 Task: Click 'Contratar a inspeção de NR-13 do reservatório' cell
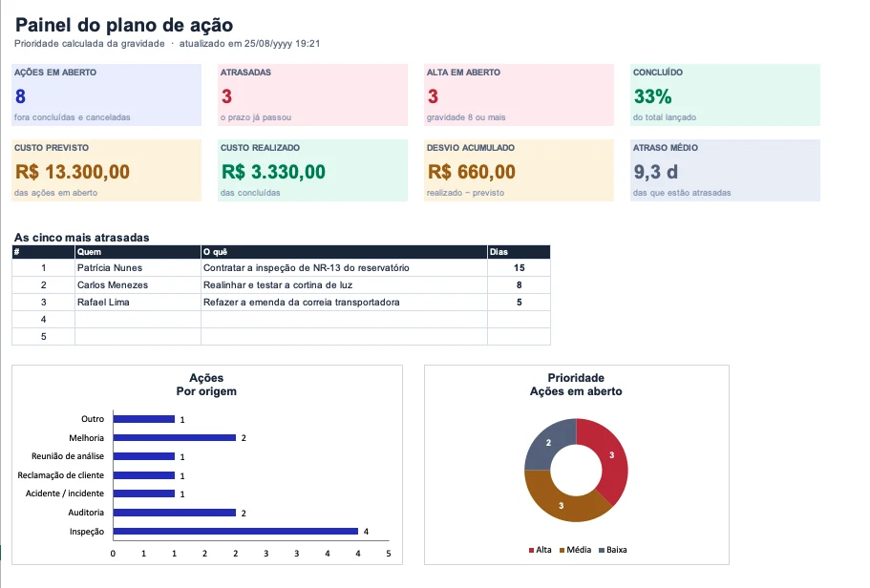point(344,268)
